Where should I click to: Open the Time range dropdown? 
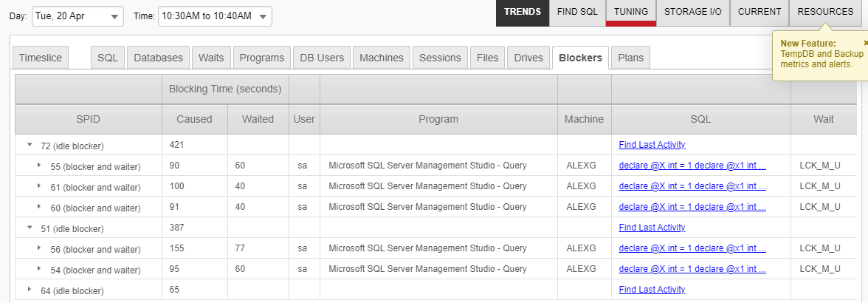click(215, 16)
